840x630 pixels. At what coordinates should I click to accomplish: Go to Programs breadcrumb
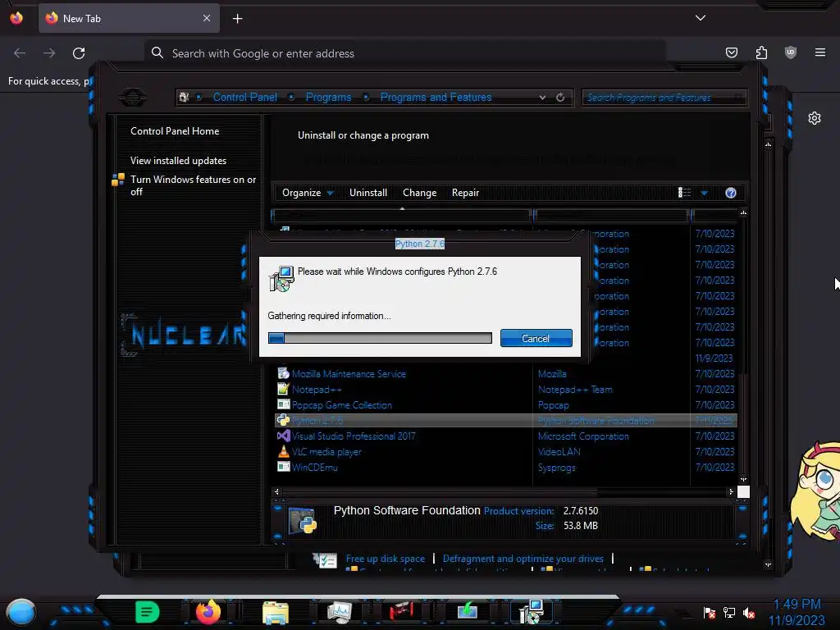click(x=328, y=97)
